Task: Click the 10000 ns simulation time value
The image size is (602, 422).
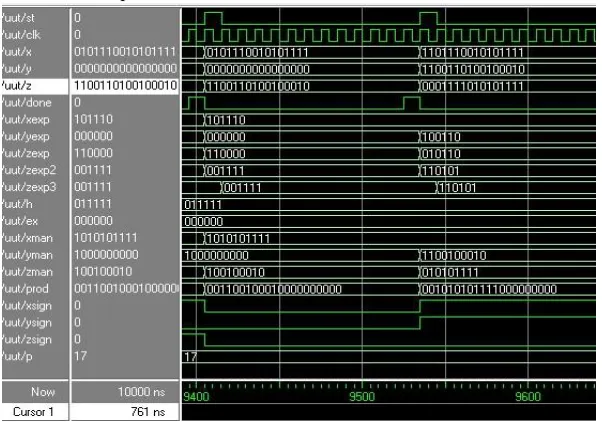Action: pos(141,392)
